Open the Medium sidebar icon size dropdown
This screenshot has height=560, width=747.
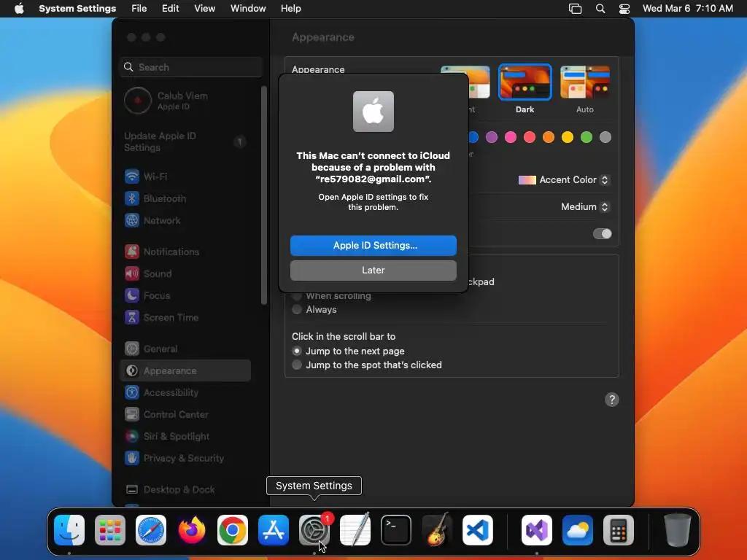coord(585,206)
